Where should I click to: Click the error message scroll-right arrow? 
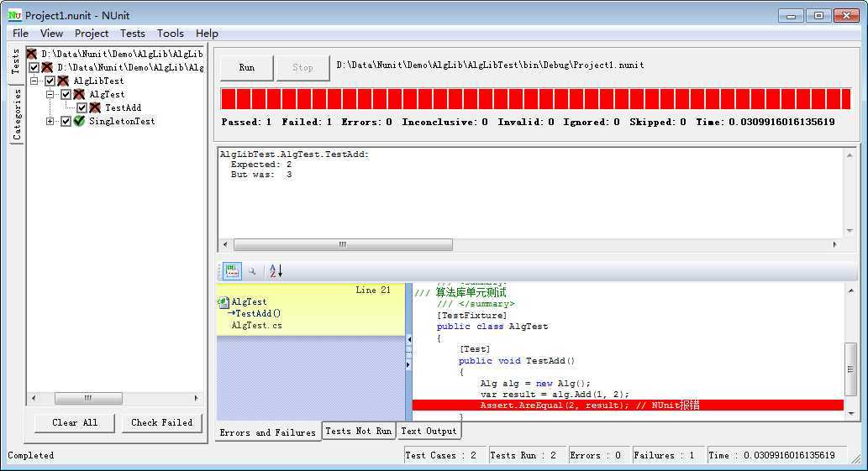coord(834,244)
